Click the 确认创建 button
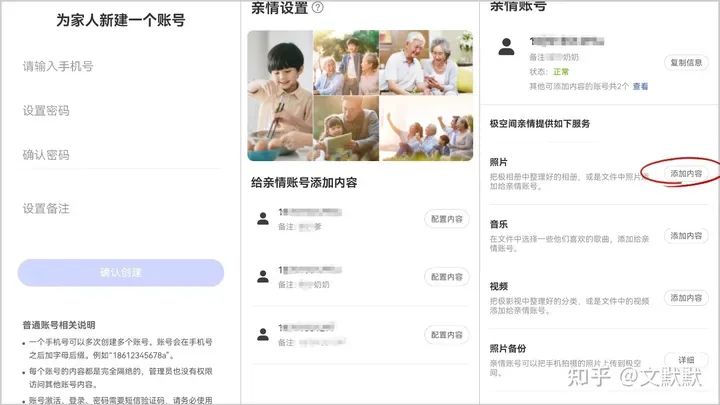720x405 pixels. pos(121,273)
